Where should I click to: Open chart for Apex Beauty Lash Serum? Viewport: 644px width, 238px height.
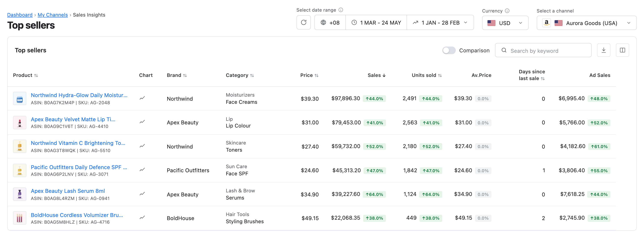pos(142,194)
